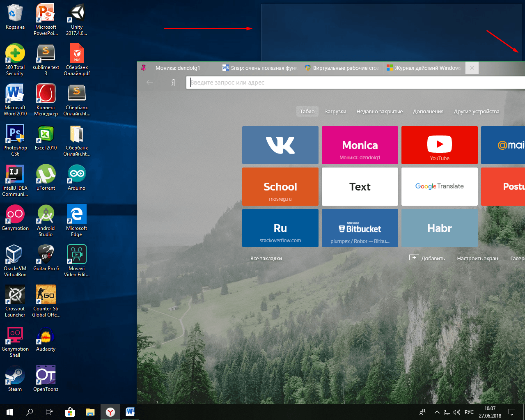Select Сбербанк Онлайн.ht file with the folder icon

(x=77, y=140)
